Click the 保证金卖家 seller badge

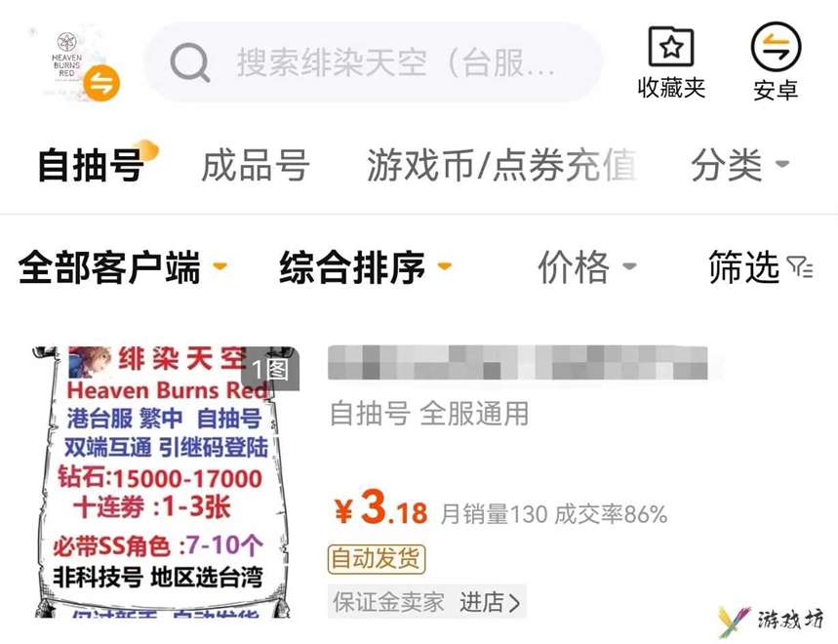pos(388,602)
